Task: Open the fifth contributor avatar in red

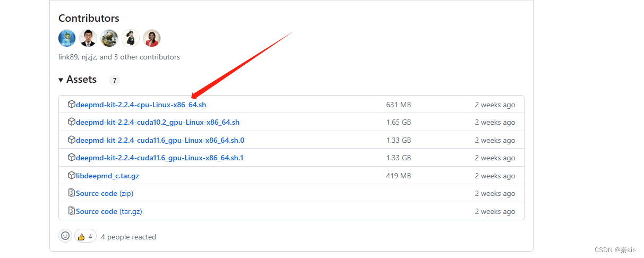Action: click(152, 38)
